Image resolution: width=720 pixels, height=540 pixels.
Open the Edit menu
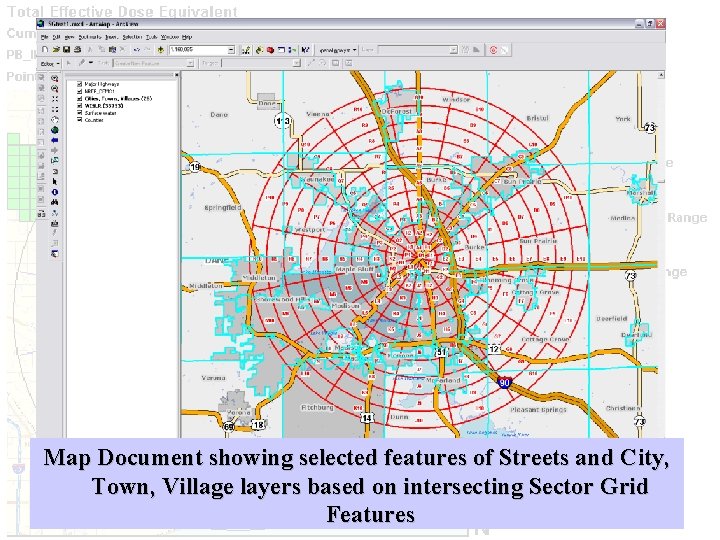[56, 37]
